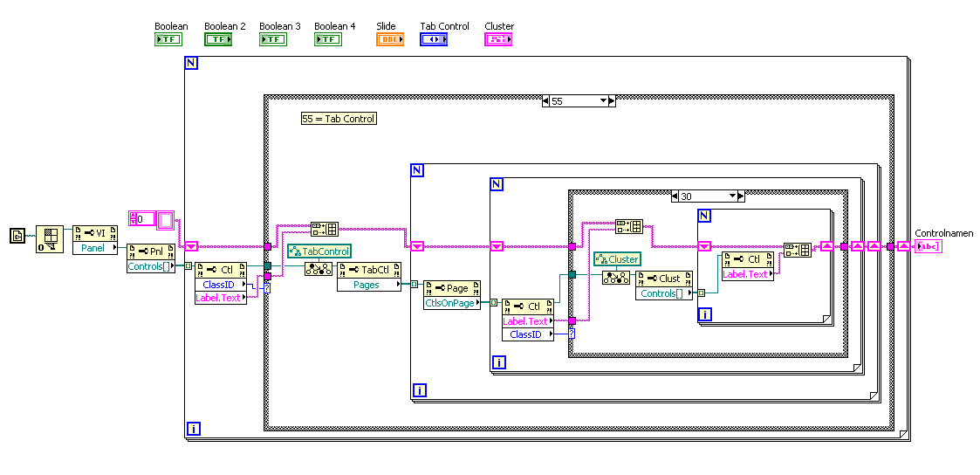Click the Pnl Controls[] property node

coord(151,258)
